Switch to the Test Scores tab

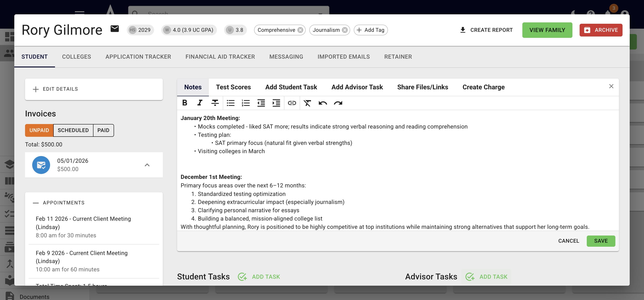click(x=233, y=87)
